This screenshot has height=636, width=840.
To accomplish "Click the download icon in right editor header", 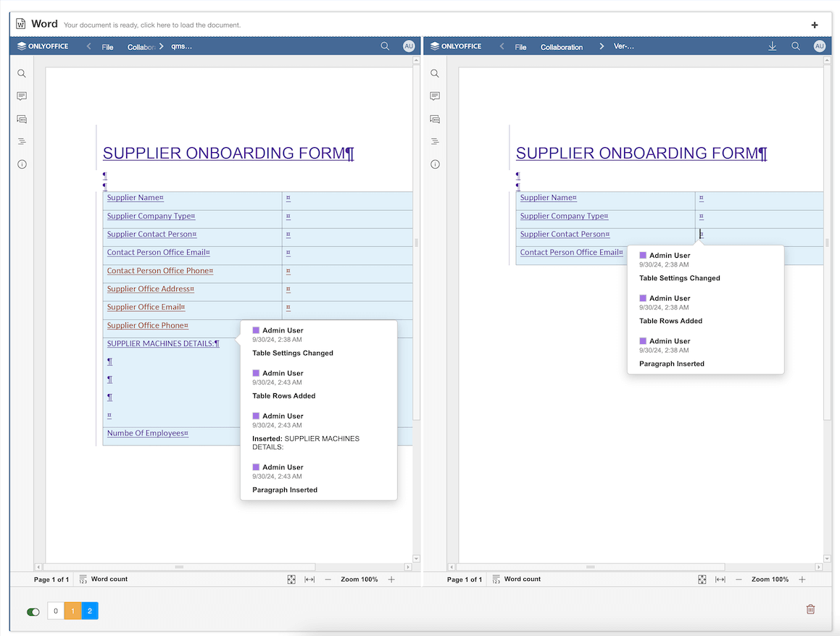I will pyautogui.click(x=772, y=46).
